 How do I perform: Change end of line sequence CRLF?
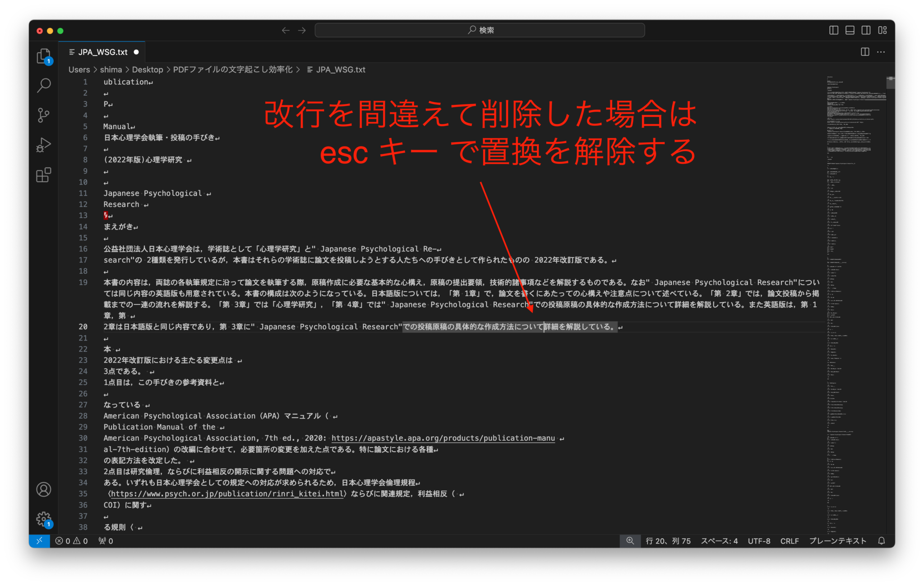(x=790, y=541)
